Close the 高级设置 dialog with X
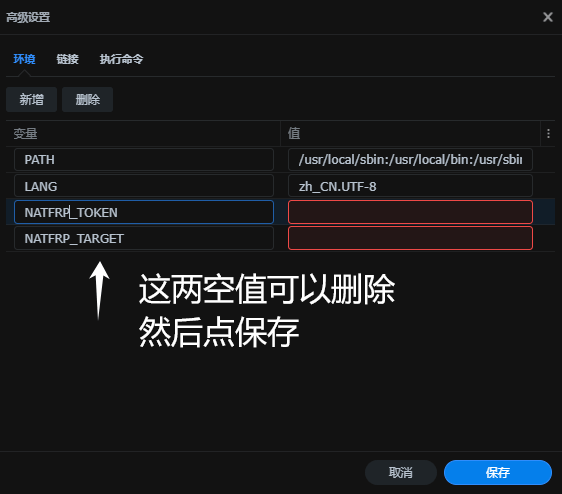 548,17
